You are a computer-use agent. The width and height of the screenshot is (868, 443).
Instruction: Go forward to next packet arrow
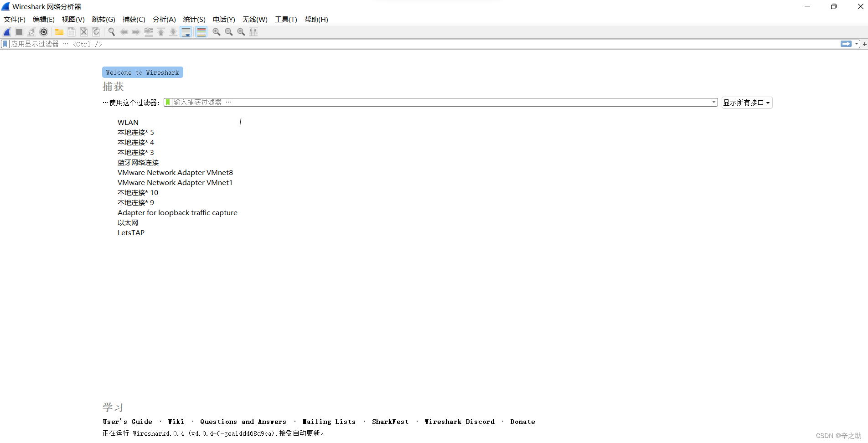pyautogui.click(x=136, y=32)
